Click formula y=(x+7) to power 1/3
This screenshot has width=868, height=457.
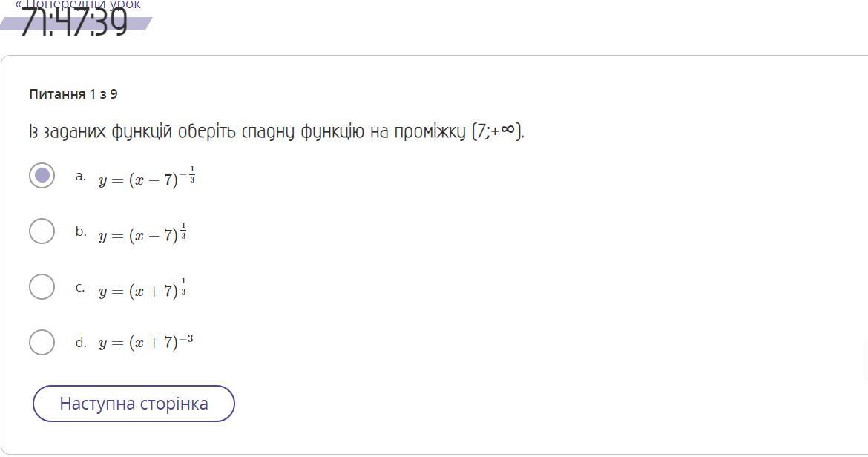[142, 289]
